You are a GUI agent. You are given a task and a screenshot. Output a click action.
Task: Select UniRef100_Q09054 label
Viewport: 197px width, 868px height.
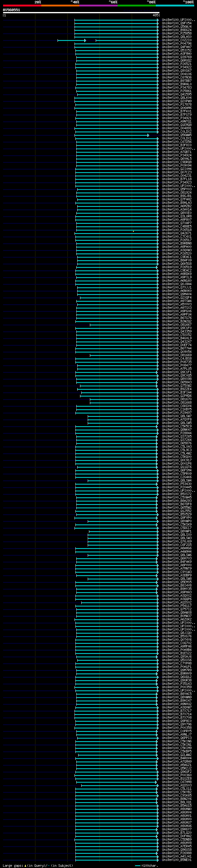pos(176,351)
